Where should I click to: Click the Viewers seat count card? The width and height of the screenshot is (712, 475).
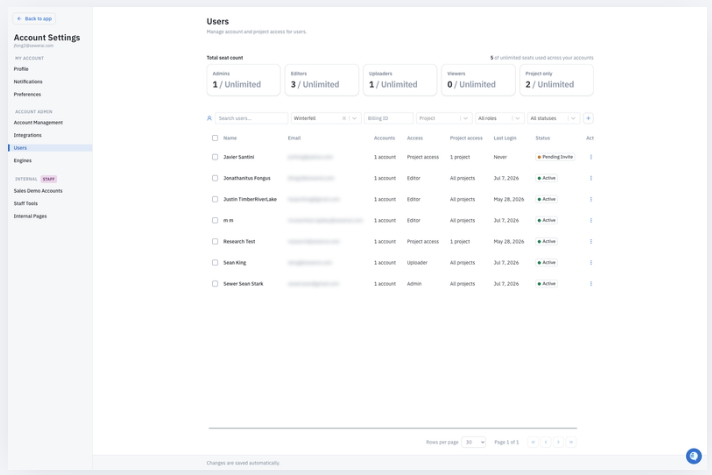coord(478,80)
